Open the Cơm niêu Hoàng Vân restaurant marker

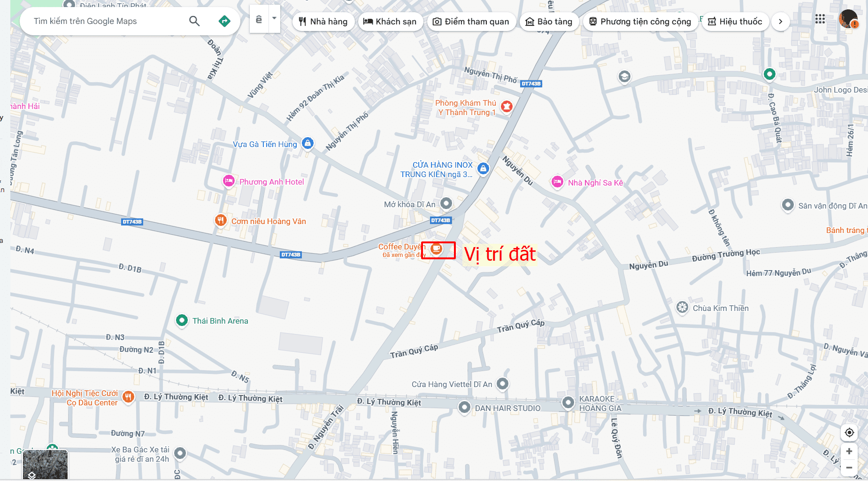(221, 220)
